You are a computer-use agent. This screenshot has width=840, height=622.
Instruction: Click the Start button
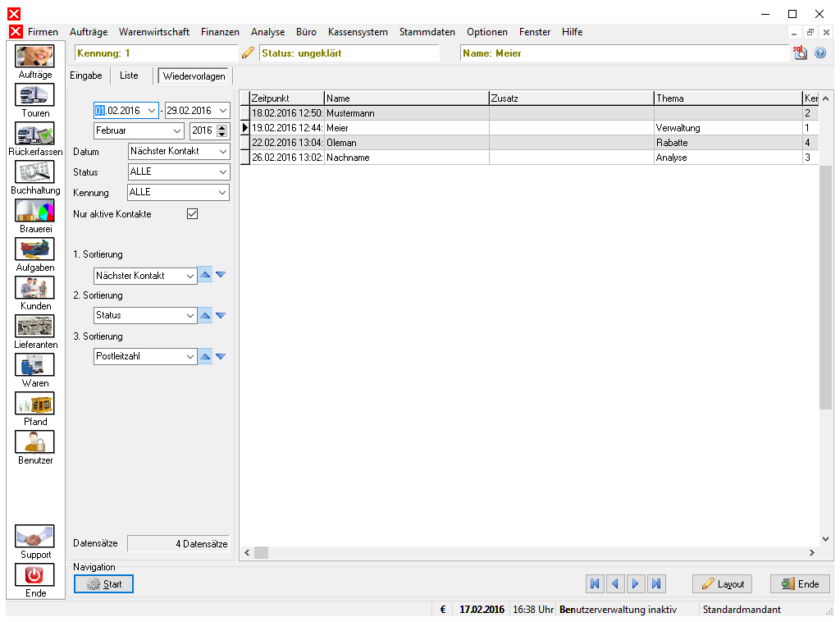103,584
